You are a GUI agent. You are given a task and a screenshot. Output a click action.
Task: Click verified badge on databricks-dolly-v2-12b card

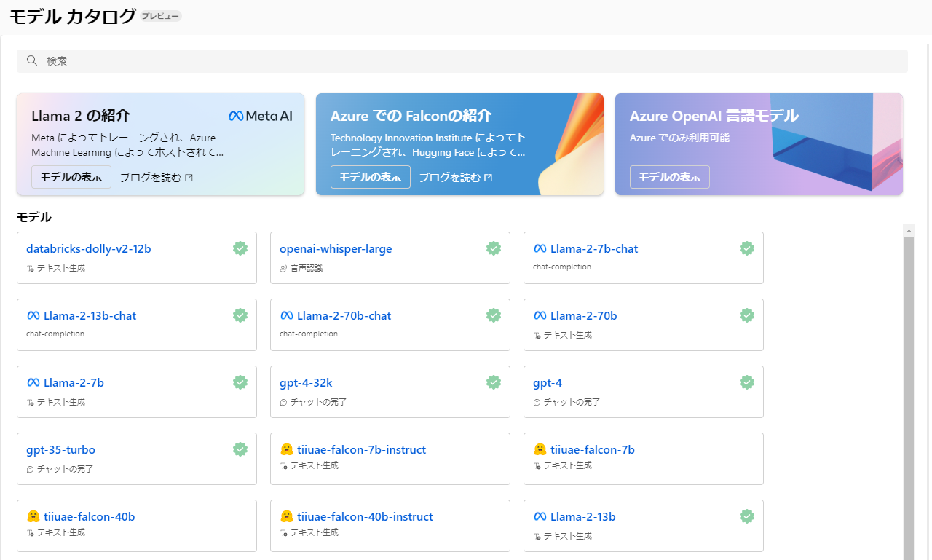[x=240, y=248]
